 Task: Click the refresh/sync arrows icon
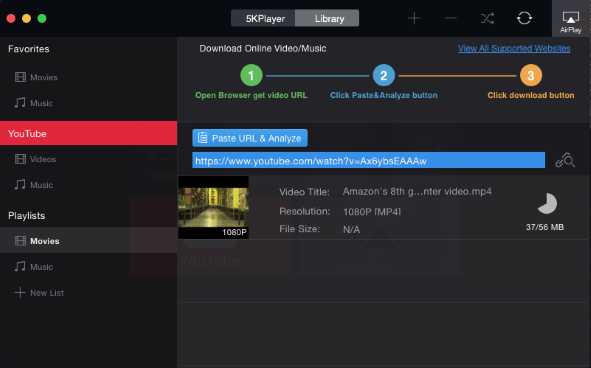pos(524,18)
